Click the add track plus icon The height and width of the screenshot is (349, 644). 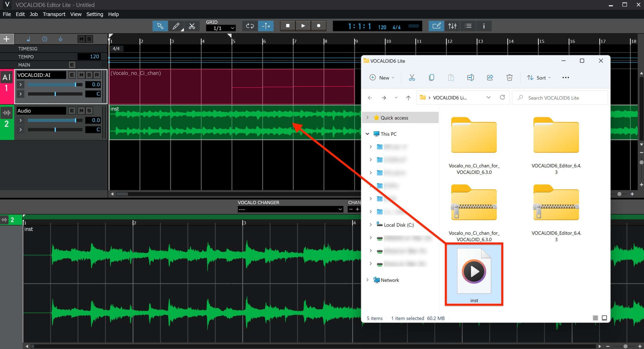coord(6,39)
